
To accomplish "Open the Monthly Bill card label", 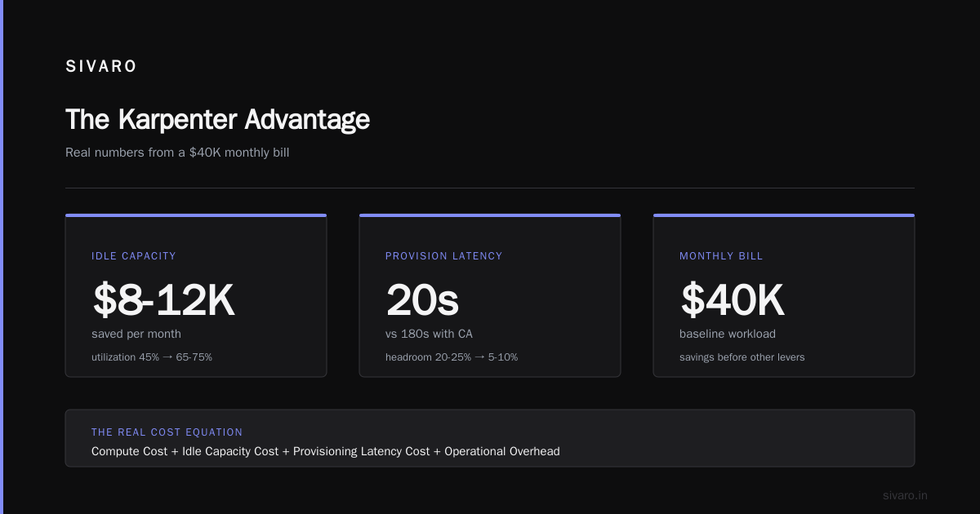I will pos(721,256).
